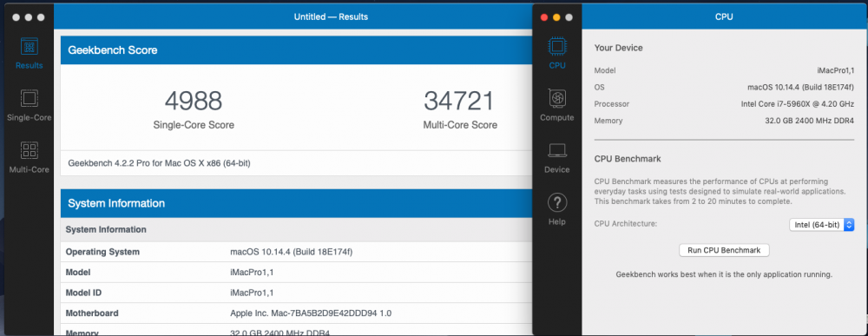The image size is (868, 336).
Task: Click the Operating System row label
Action: 102,252
